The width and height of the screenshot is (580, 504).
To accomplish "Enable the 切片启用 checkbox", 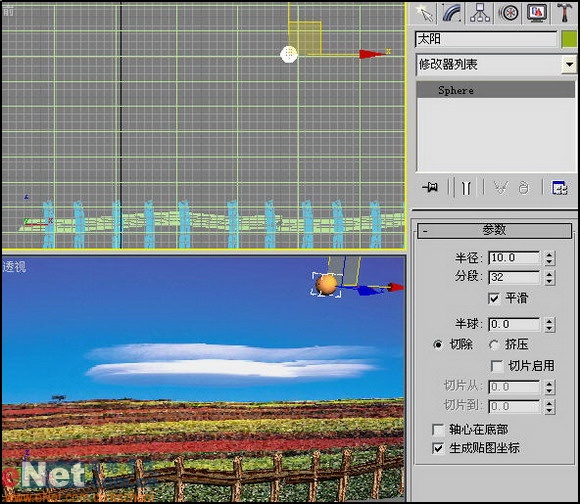I will point(496,366).
